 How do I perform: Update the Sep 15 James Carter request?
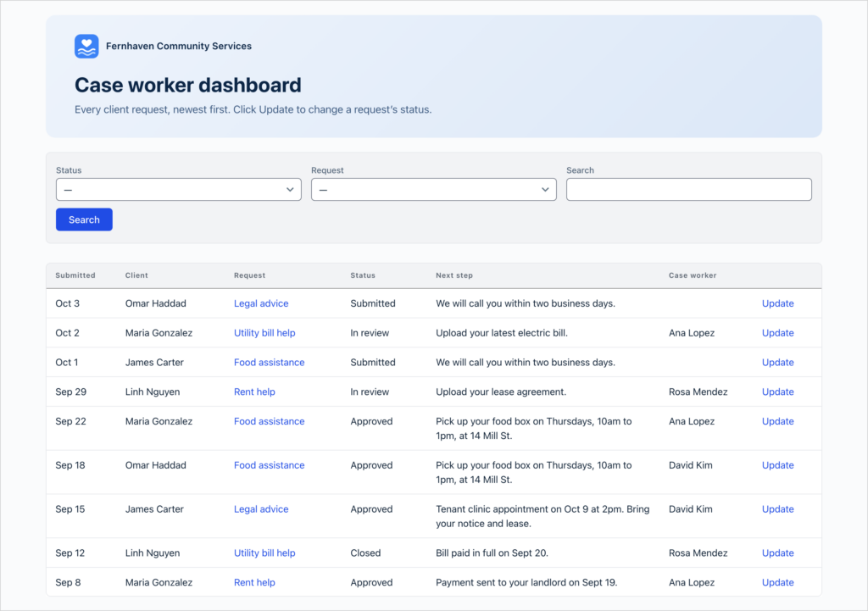(777, 509)
